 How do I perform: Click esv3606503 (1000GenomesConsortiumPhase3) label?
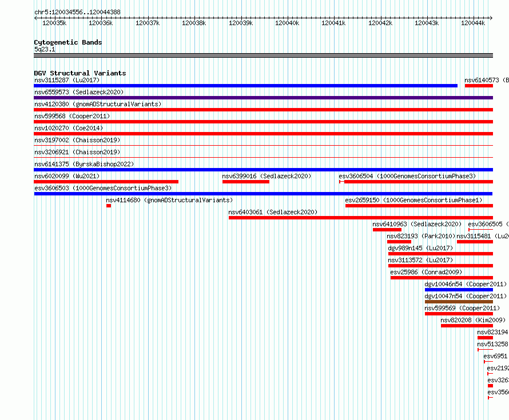pyautogui.click(x=103, y=188)
